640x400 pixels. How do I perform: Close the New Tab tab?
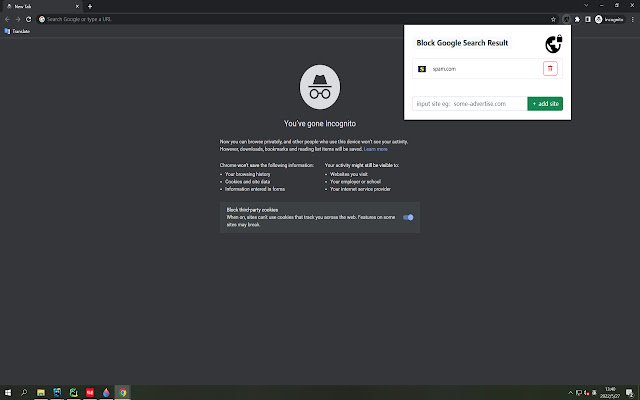point(77,6)
